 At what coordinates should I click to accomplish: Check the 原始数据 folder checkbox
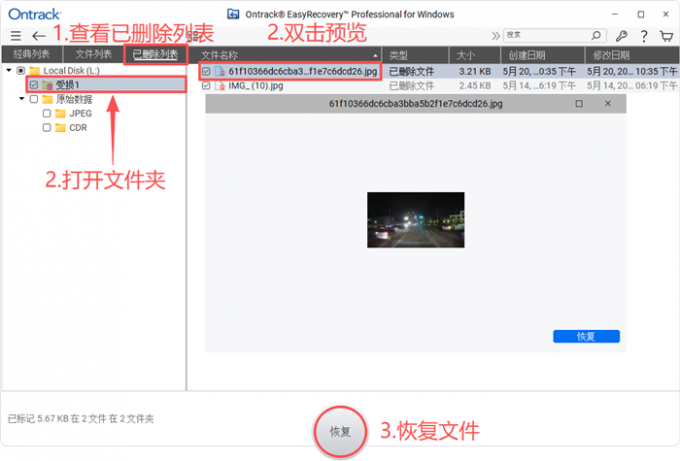click(x=34, y=99)
